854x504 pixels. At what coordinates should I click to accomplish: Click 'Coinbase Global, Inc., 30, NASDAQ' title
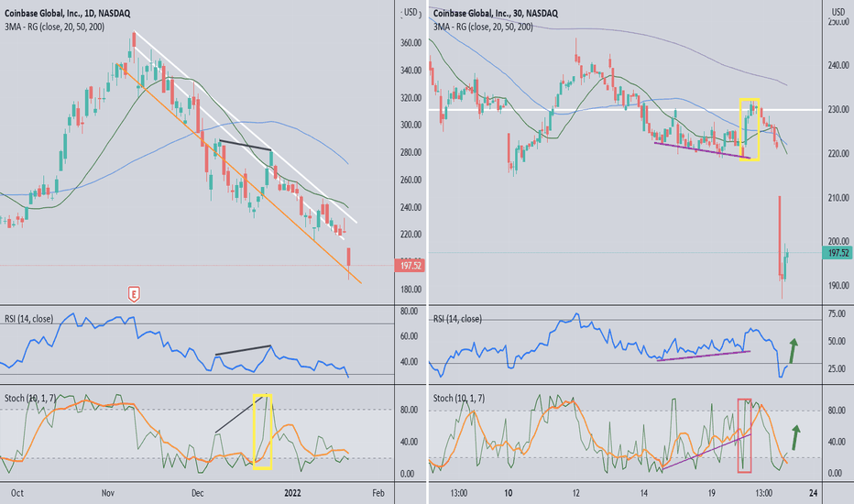pyautogui.click(x=496, y=13)
